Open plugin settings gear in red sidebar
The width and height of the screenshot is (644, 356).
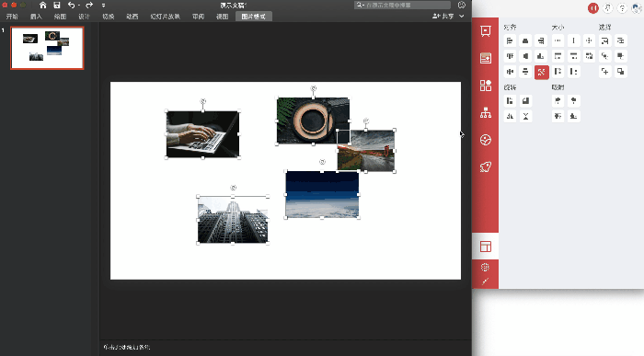point(485,268)
